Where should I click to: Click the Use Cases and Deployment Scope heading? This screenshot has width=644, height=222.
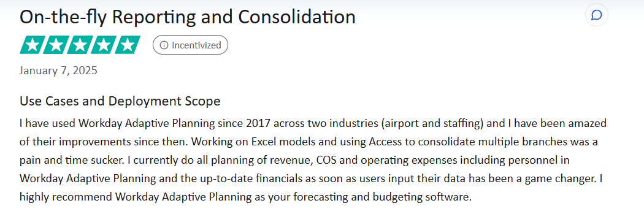[120, 101]
